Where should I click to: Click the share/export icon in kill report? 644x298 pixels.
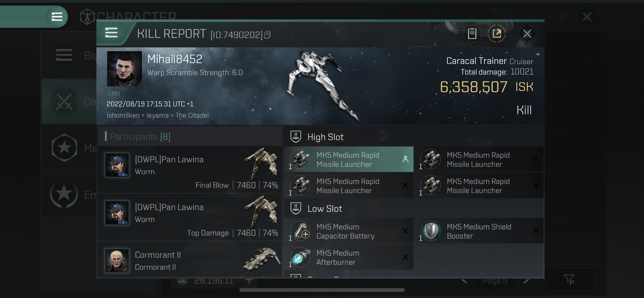[x=497, y=34]
